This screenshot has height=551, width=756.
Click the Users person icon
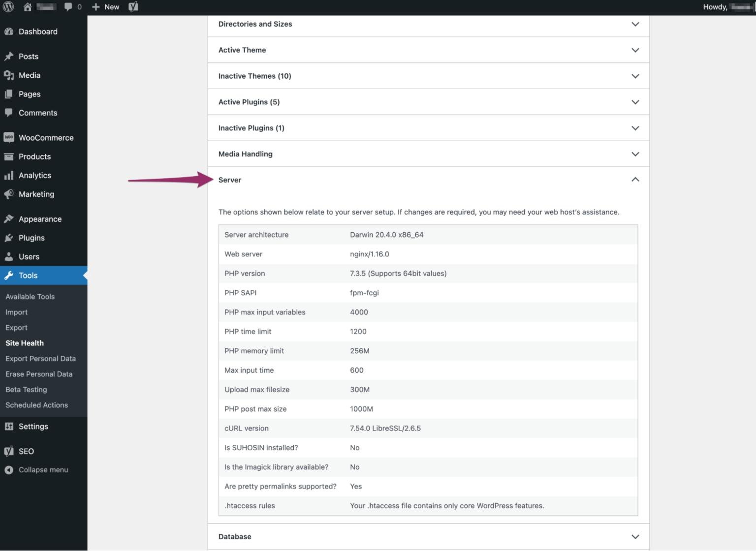[8, 256]
